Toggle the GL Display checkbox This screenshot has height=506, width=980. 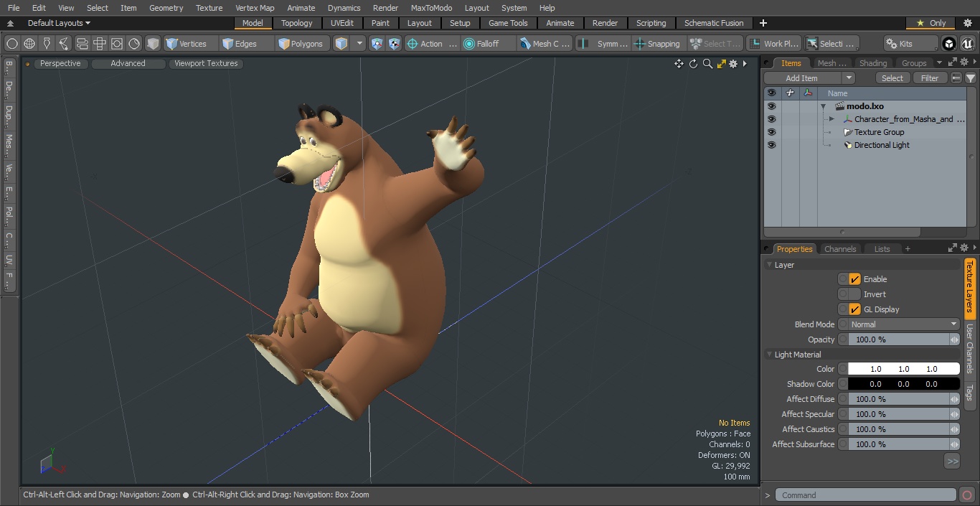point(854,309)
